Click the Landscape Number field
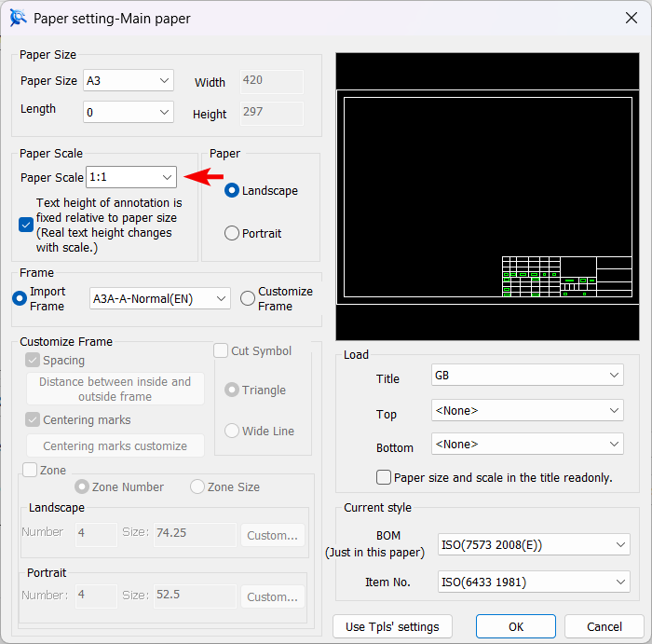This screenshot has width=652, height=644. [x=97, y=535]
